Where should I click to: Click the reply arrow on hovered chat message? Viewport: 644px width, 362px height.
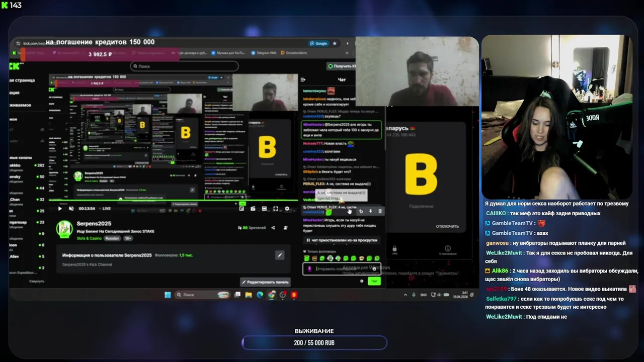click(361, 211)
